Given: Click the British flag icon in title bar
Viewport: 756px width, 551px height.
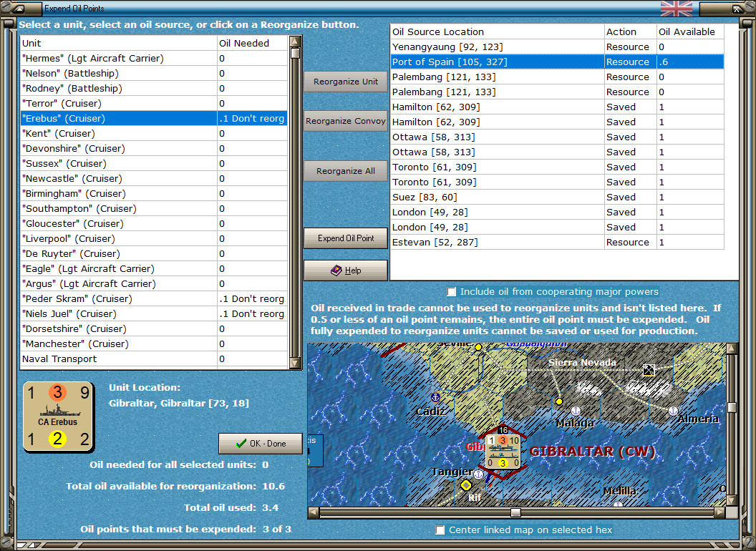Looking at the screenshot, I should point(676,9).
